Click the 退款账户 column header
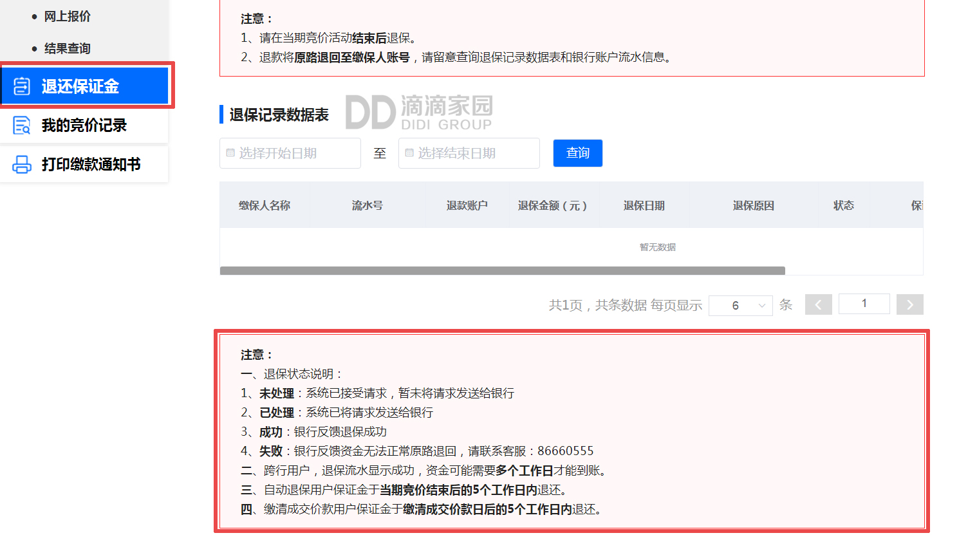This screenshot has width=968, height=560. click(467, 205)
